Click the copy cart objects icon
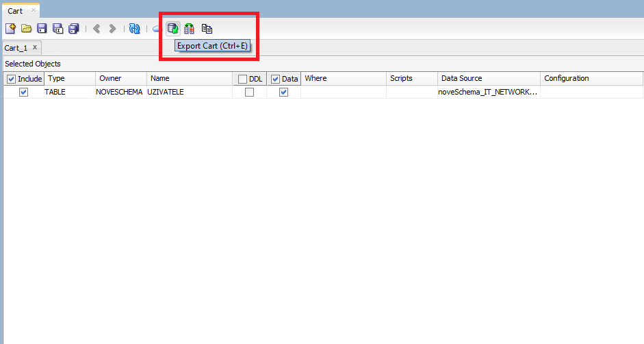This screenshot has height=344, width=644. click(x=207, y=28)
